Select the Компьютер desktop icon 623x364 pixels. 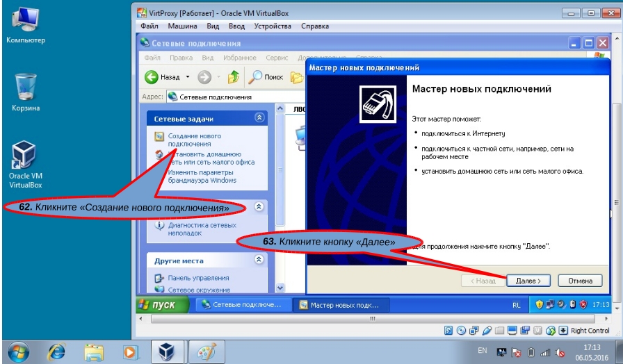[26, 24]
